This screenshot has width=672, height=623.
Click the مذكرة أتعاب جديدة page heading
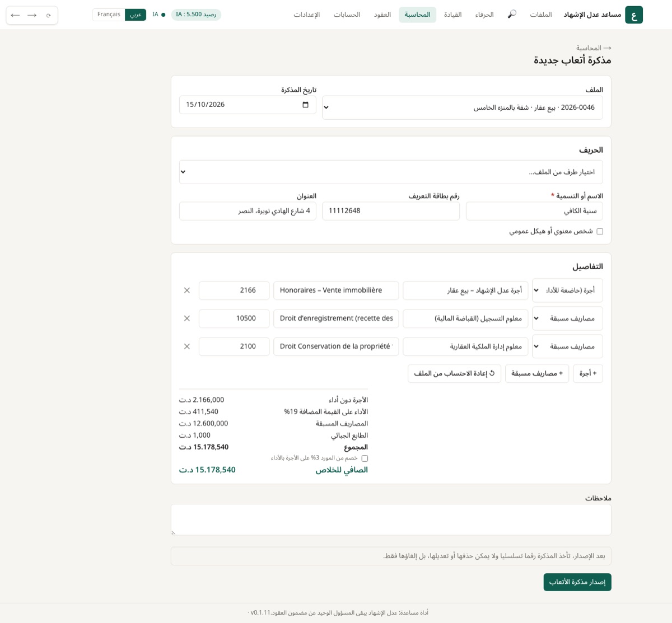[572, 60]
